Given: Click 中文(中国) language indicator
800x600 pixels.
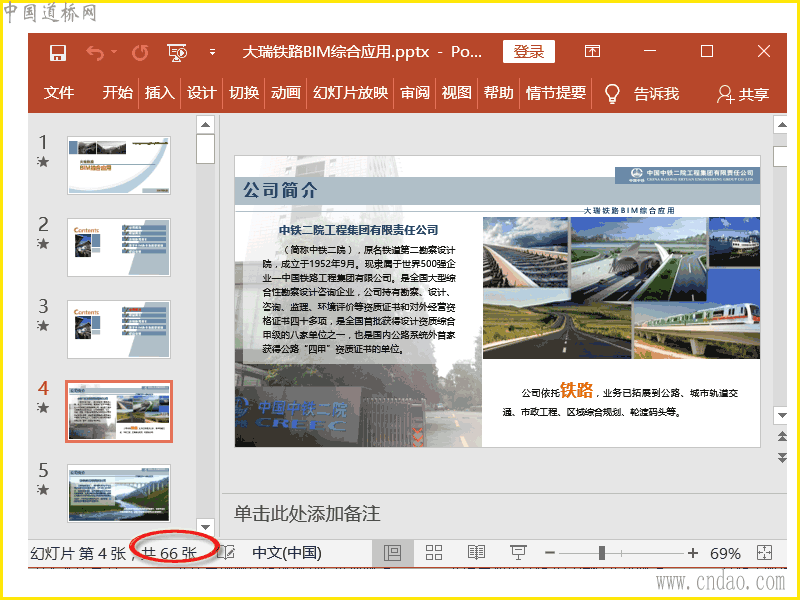Looking at the screenshot, I should coord(287,553).
